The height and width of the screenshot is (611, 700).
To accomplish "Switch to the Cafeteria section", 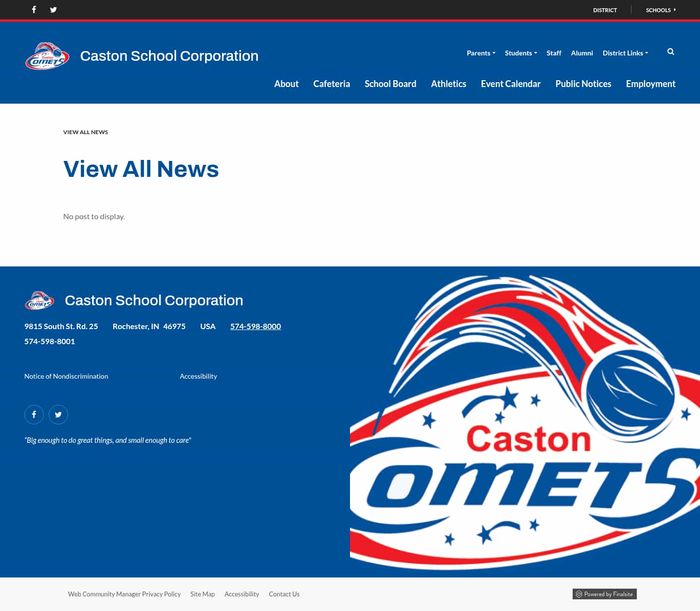I will (x=332, y=84).
